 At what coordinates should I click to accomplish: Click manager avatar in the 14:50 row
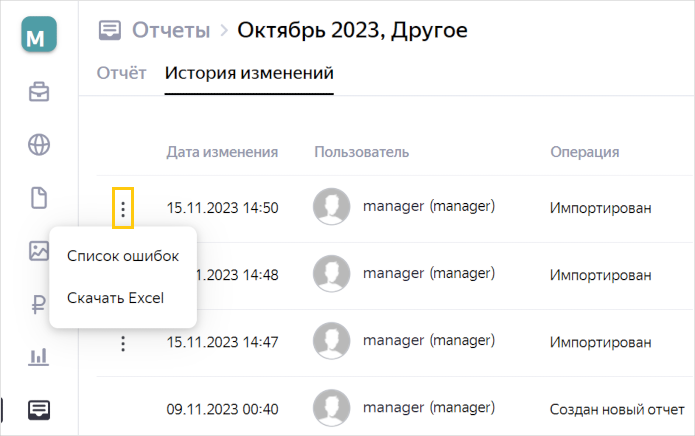pyautogui.click(x=332, y=206)
